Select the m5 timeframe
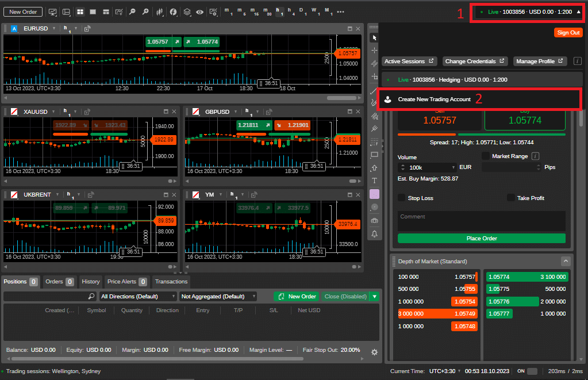 click(x=241, y=11)
